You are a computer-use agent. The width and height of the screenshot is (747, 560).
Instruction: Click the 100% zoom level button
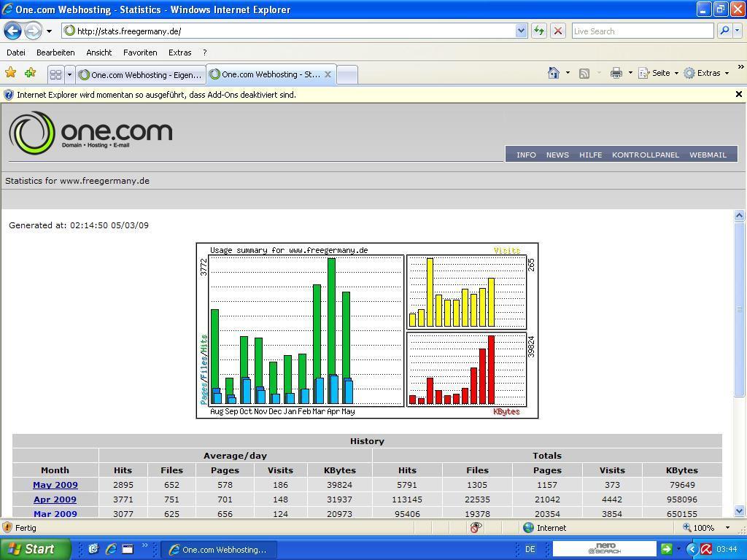click(698, 528)
